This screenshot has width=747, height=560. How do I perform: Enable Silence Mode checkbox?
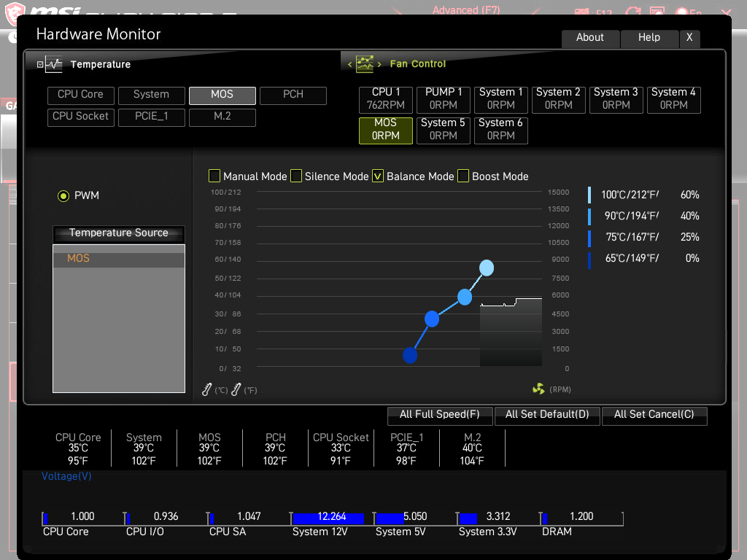(x=296, y=176)
